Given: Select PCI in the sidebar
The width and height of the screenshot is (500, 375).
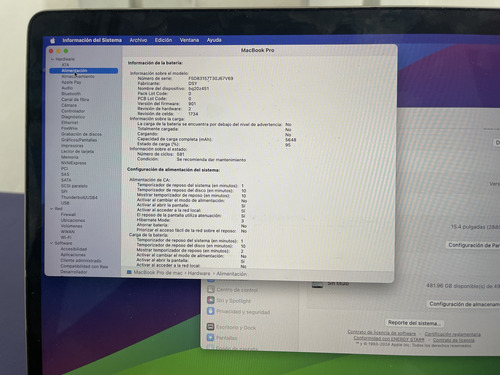Looking at the screenshot, I should pos(65,169).
